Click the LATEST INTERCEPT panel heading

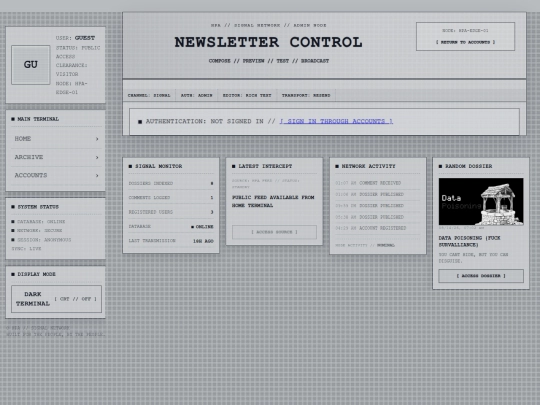(x=262, y=166)
